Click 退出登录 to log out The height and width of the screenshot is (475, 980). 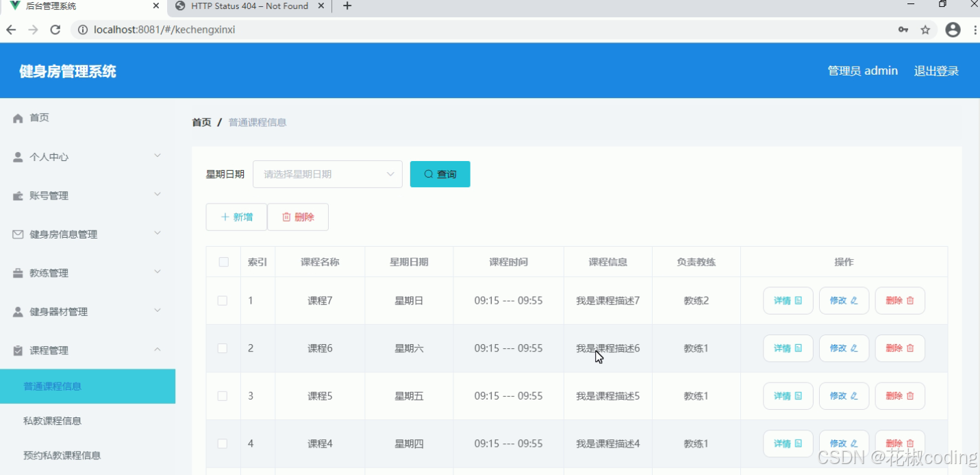coord(935,70)
